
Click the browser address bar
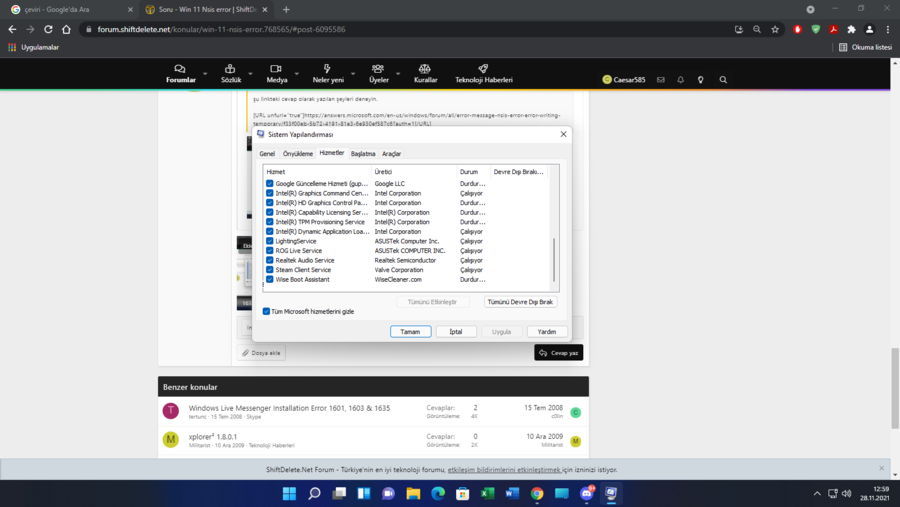(400, 30)
